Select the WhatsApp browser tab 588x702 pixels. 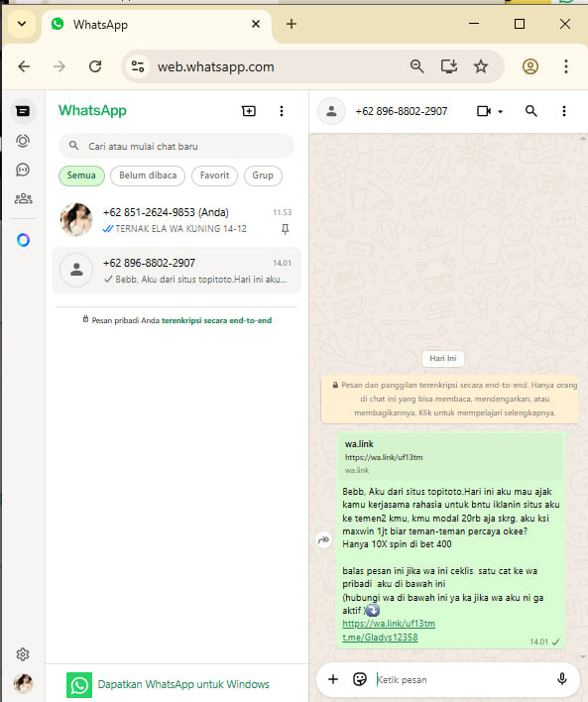(x=157, y=25)
